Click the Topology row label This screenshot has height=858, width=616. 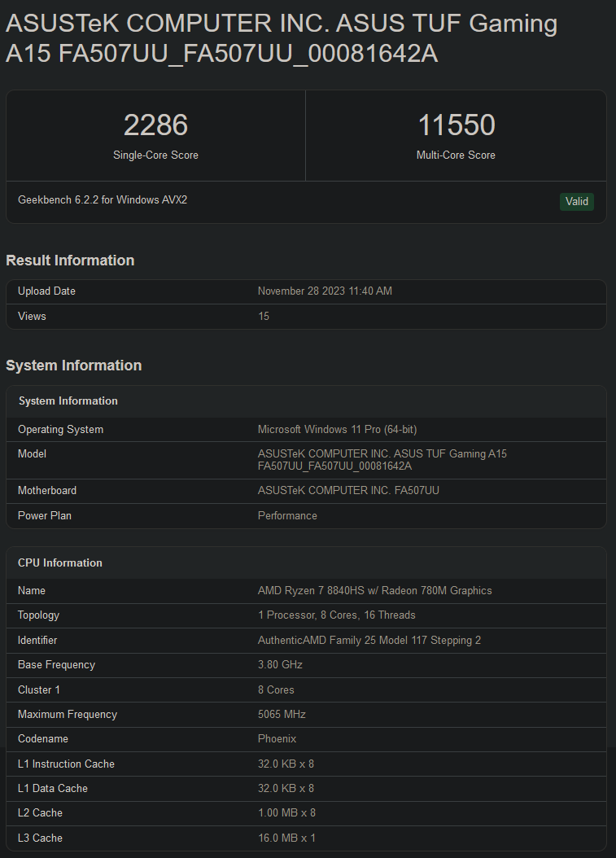(38, 615)
